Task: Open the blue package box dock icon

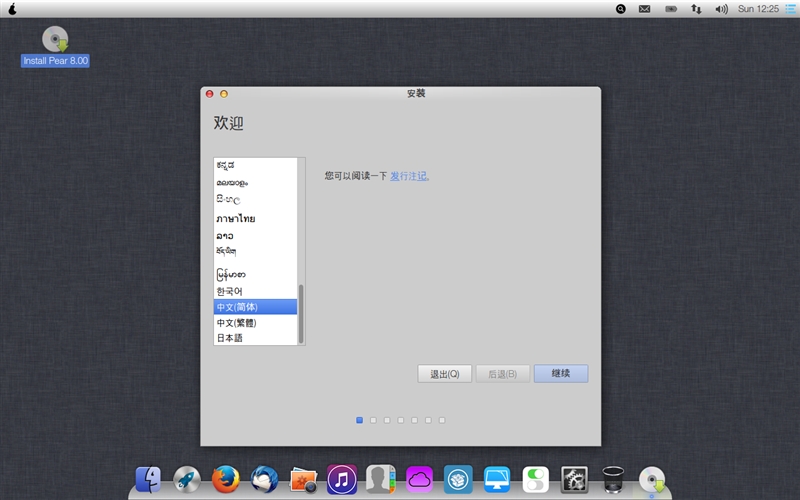Action: tap(458, 479)
